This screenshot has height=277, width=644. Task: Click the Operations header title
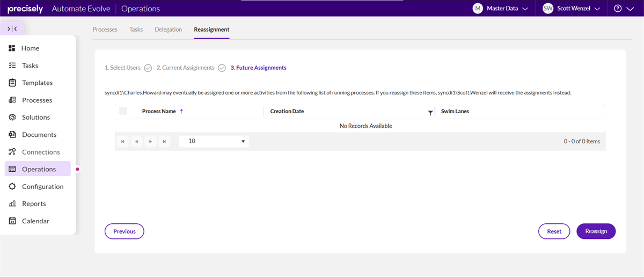tap(141, 9)
